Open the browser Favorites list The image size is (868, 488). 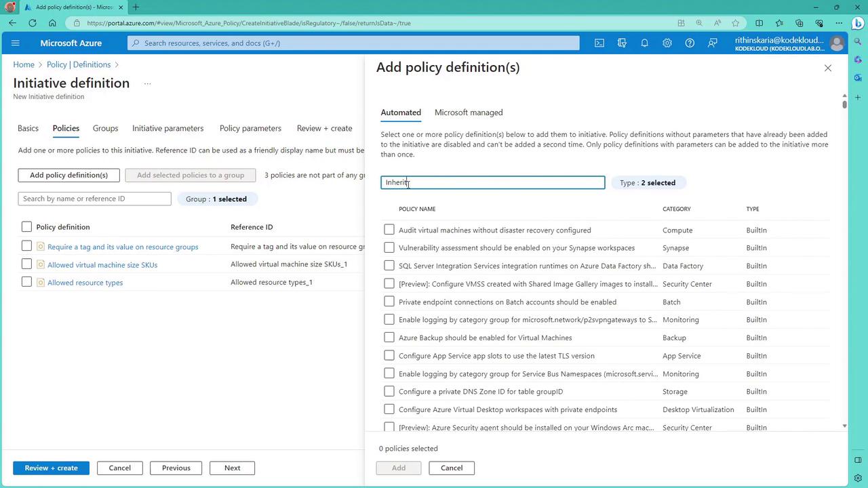click(779, 23)
